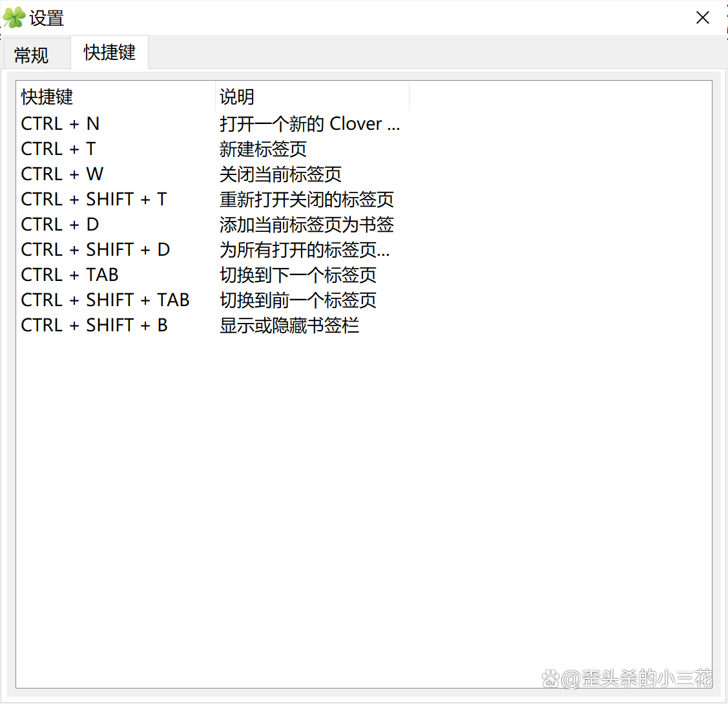The image size is (728, 704).
Task: Click description 关闭当前标签页
Action: click(x=280, y=174)
